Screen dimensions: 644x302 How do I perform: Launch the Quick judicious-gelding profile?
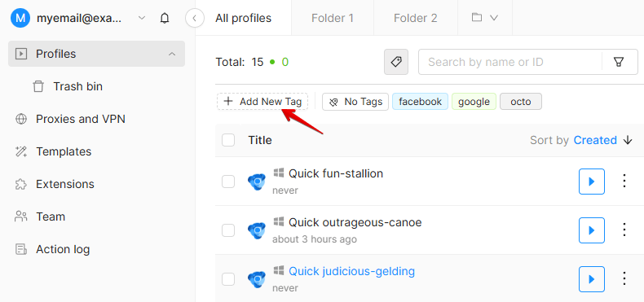point(592,279)
